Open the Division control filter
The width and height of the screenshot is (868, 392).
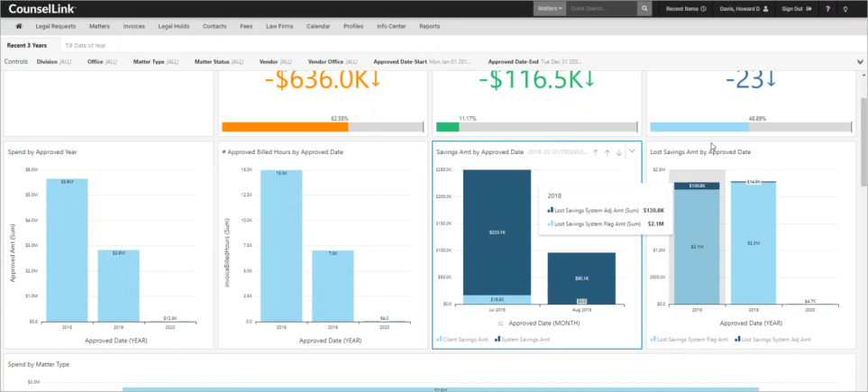coord(54,62)
